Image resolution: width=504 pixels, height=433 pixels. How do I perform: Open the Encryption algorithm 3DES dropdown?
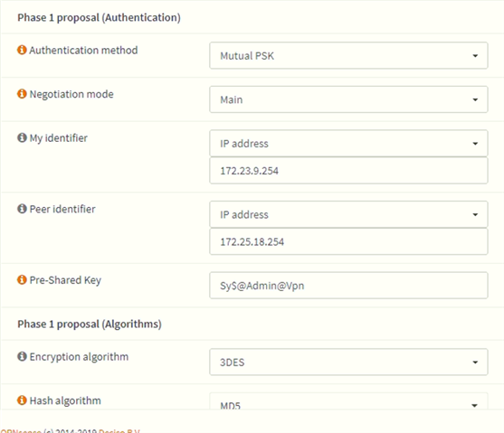[x=348, y=362]
